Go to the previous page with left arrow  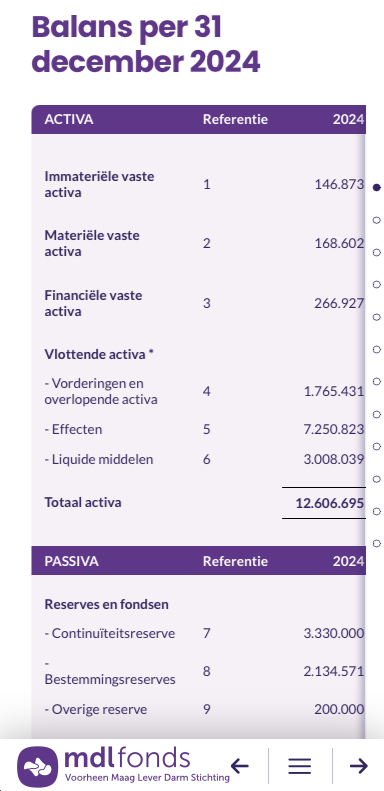240,766
